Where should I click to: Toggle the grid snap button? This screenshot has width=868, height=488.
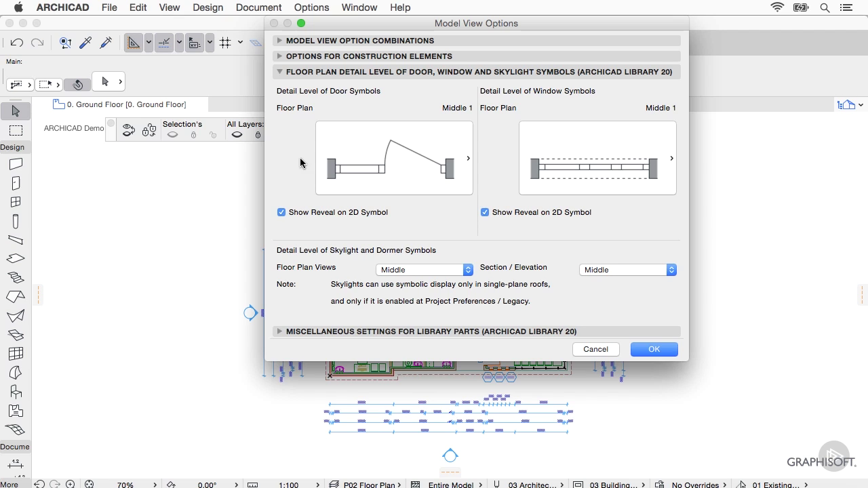point(225,43)
